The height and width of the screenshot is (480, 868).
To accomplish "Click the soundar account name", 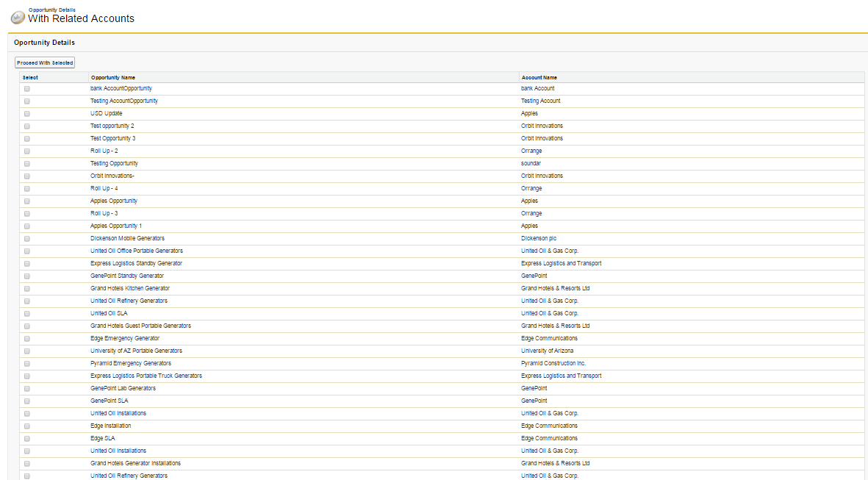I will (531, 163).
